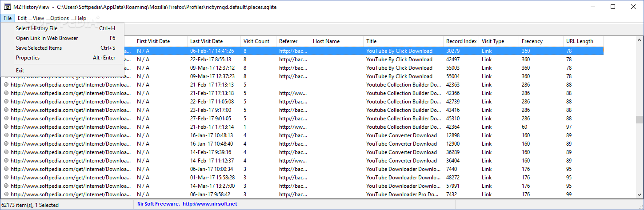
Task: Click last visit date 21-Feb-17 17:13:18
Action: pos(212,93)
